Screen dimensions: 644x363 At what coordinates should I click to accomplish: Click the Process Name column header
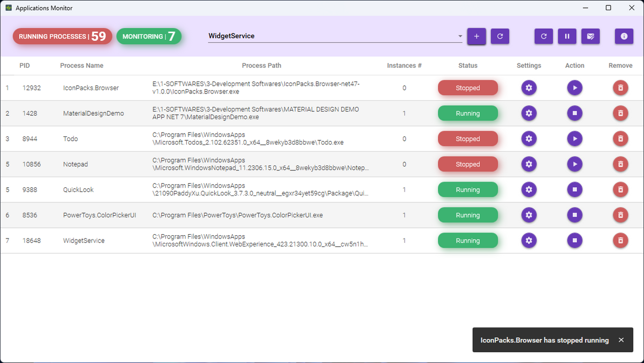(x=82, y=66)
